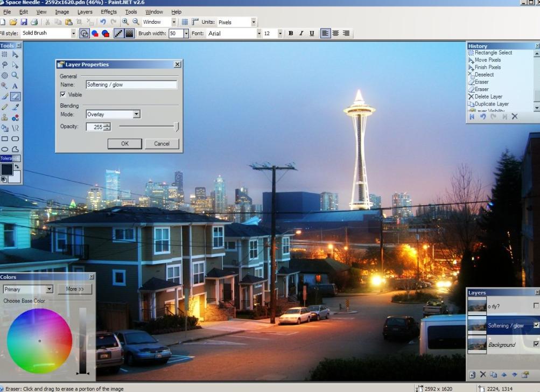This screenshot has height=392, width=540.
Task: Open the font size dropdown
Action: pos(280,33)
